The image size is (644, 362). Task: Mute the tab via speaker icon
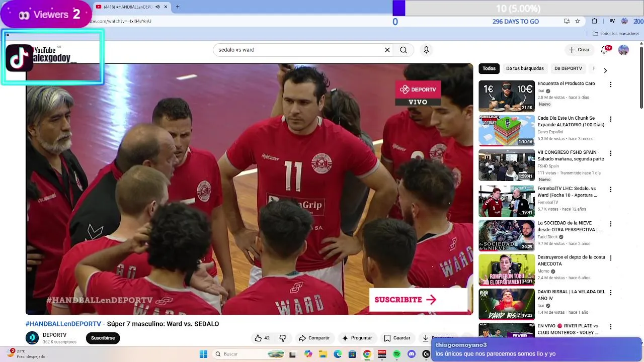[x=157, y=7]
